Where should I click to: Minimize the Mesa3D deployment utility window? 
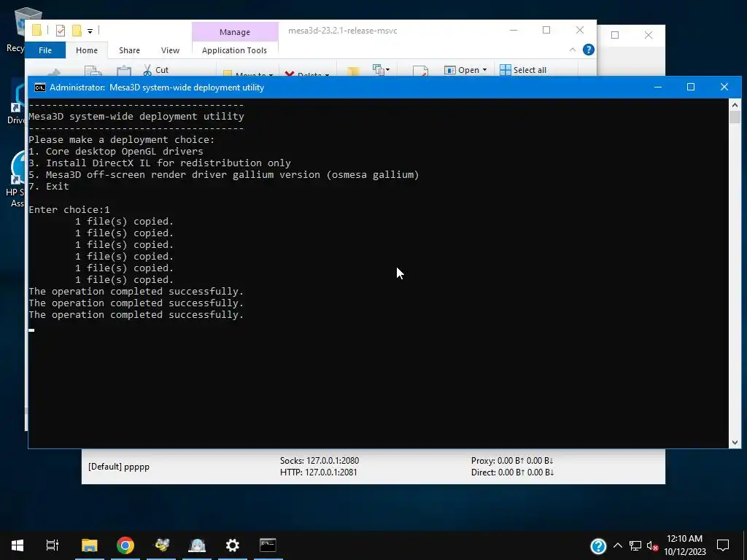pos(658,87)
